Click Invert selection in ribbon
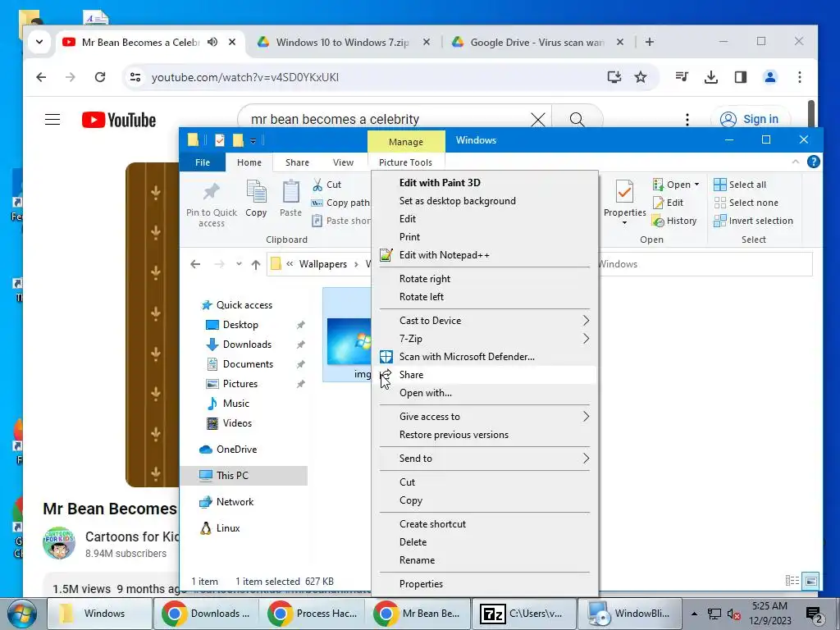Viewport: 840px width, 630px height. pyautogui.click(x=753, y=221)
